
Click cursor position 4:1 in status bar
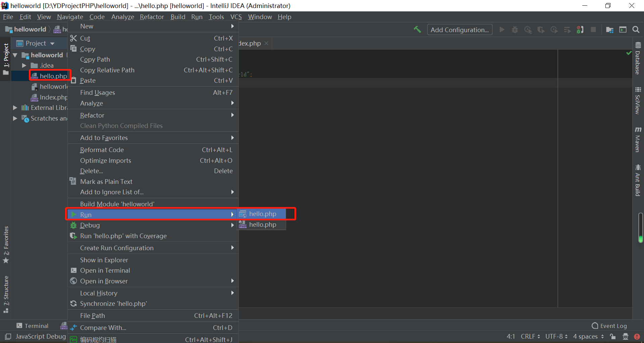pyautogui.click(x=511, y=336)
